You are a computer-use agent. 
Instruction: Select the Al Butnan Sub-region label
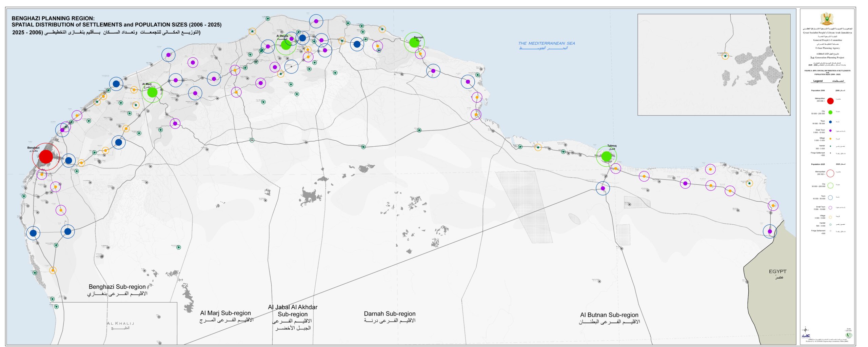pos(609,315)
